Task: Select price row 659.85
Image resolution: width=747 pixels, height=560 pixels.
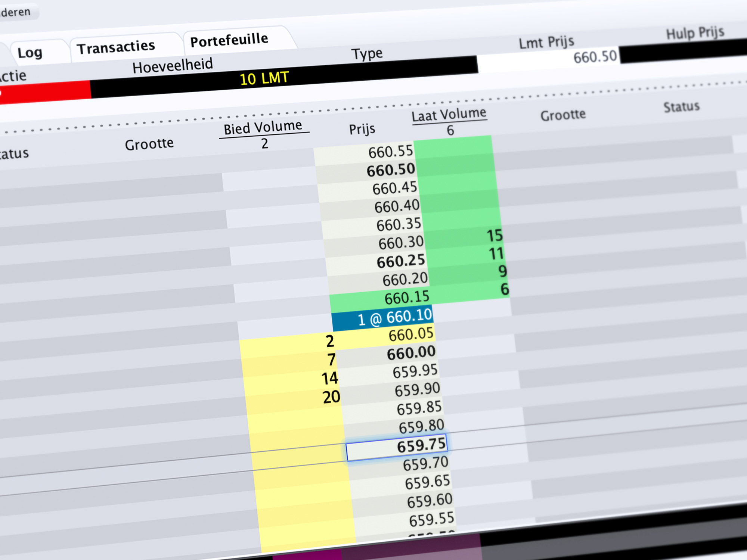Action: pos(393,409)
